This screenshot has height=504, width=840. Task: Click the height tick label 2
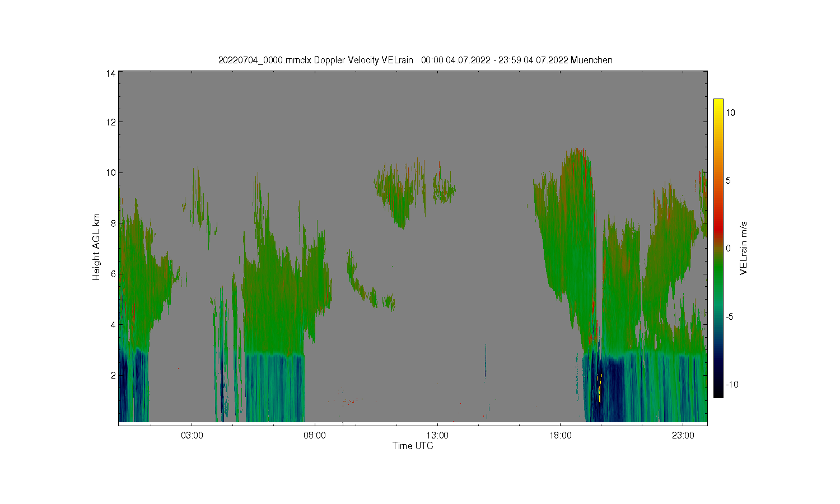point(113,375)
